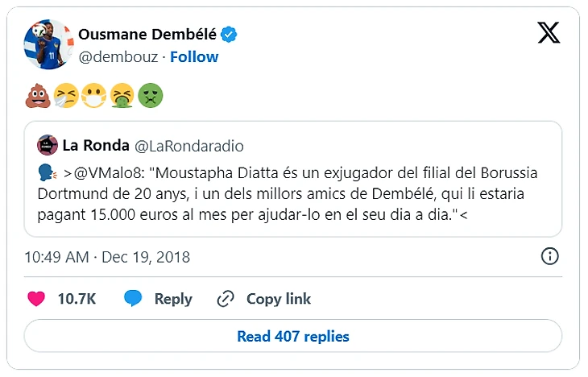Open the tweet timestamp Dec 19, 2018

point(107,257)
